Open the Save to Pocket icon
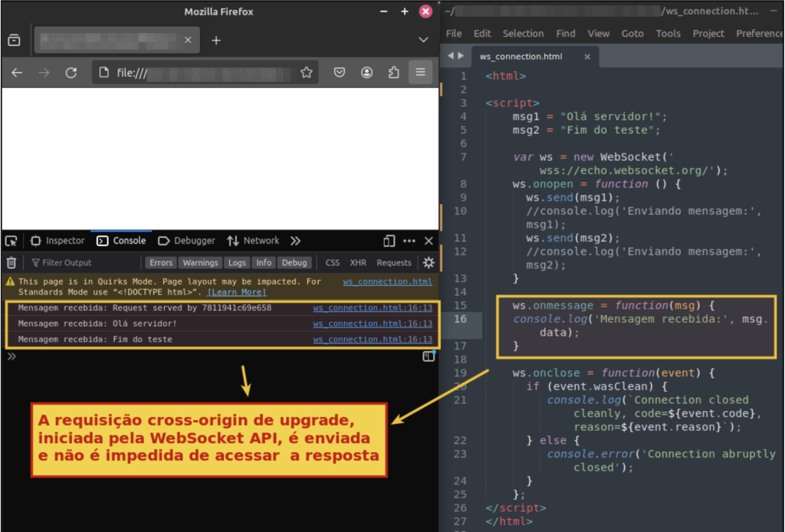This screenshot has width=785, height=532. [x=340, y=73]
